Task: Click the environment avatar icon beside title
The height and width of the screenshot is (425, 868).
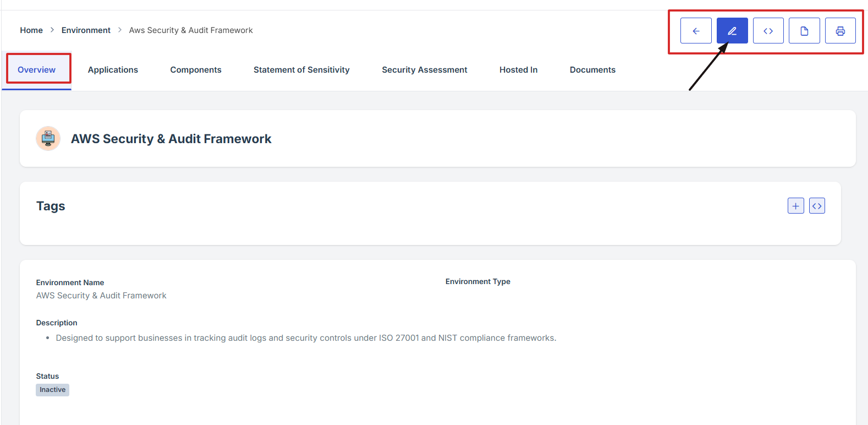Action: point(48,138)
